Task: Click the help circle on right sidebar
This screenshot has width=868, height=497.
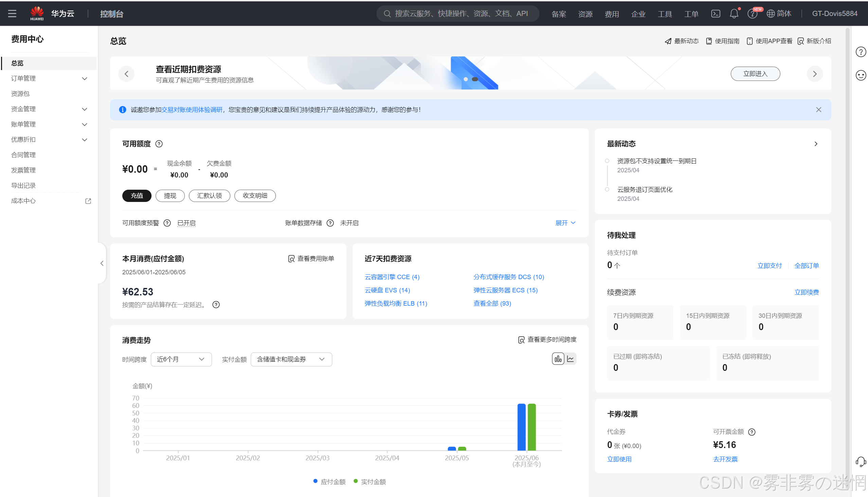Action: [861, 52]
